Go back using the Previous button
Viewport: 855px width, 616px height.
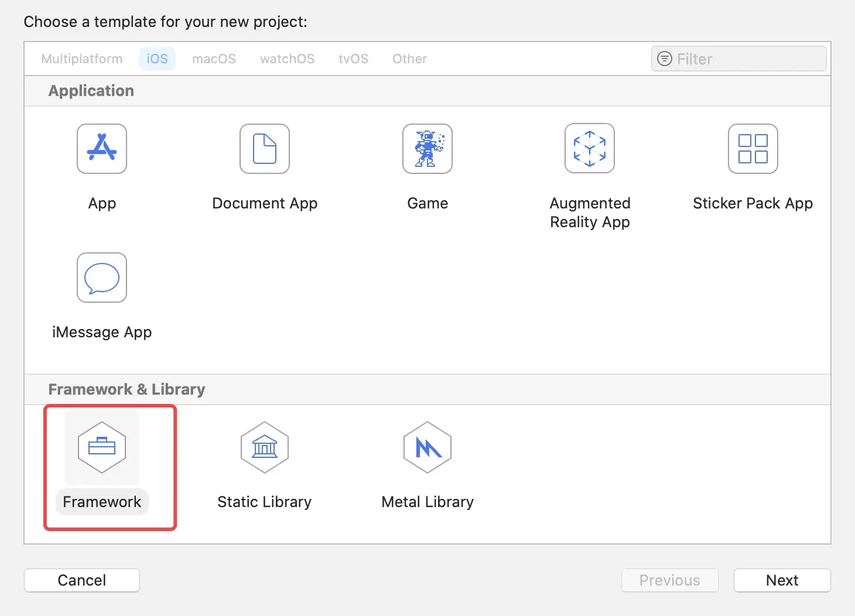(x=669, y=580)
